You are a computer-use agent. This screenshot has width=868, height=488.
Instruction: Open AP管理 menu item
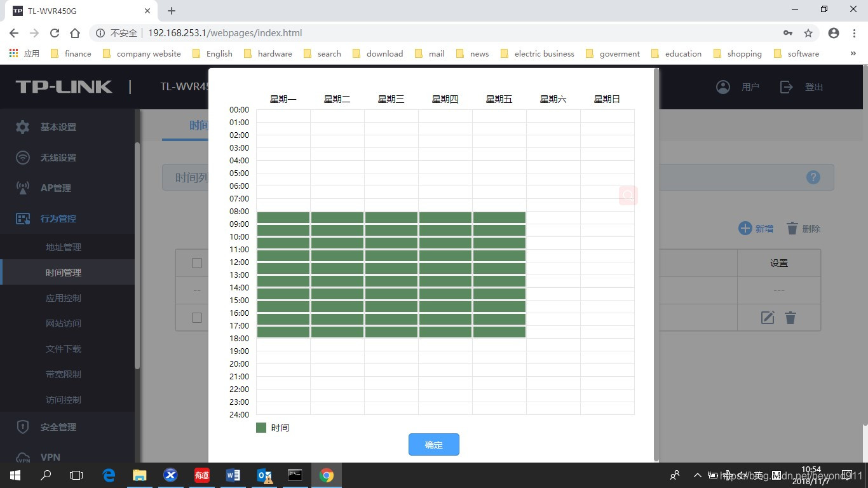pos(67,188)
